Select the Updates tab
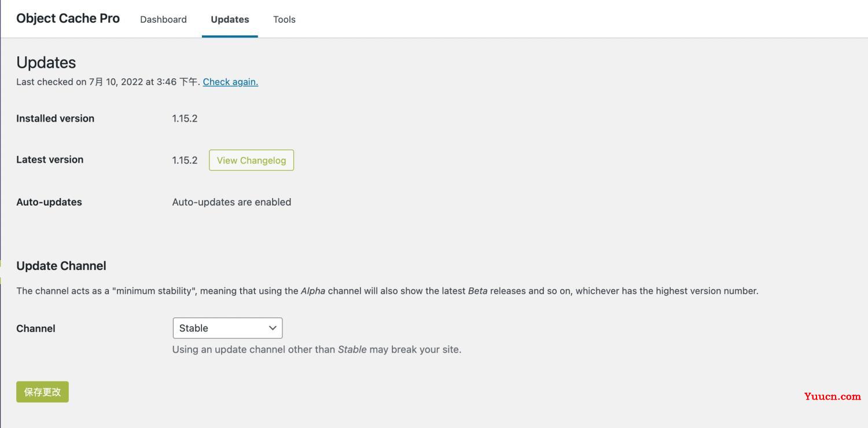The image size is (868, 428). coord(230,19)
